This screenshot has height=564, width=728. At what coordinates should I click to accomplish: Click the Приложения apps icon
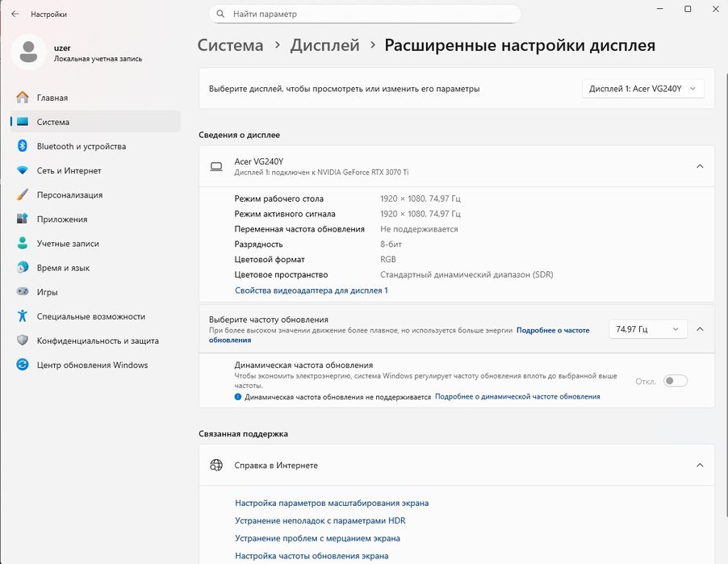pyautogui.click(x=23, y=219)
